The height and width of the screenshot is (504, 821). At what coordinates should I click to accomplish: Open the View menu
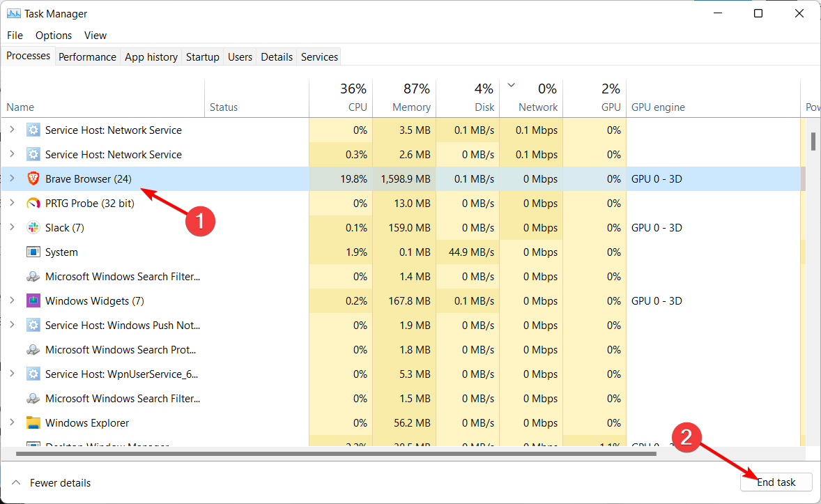(95, 35)
